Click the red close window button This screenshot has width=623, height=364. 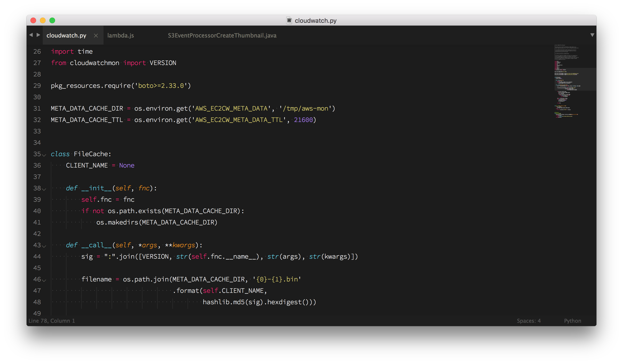click(33, 20)
